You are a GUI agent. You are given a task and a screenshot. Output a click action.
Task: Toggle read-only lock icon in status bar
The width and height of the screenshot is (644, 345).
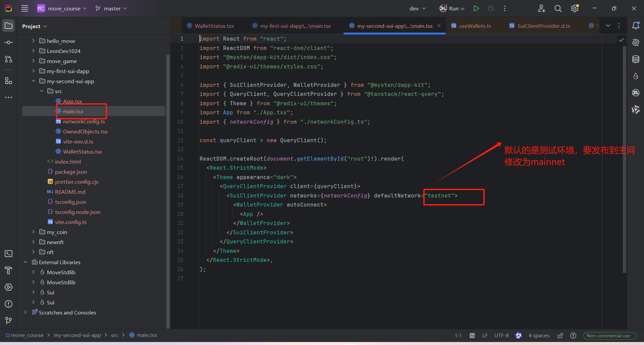pyautogui.click(x=560, y=336)
